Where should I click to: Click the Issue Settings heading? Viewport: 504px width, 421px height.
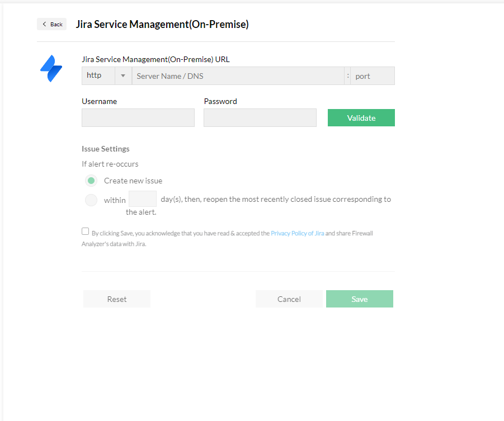click(x=105, y=149)
